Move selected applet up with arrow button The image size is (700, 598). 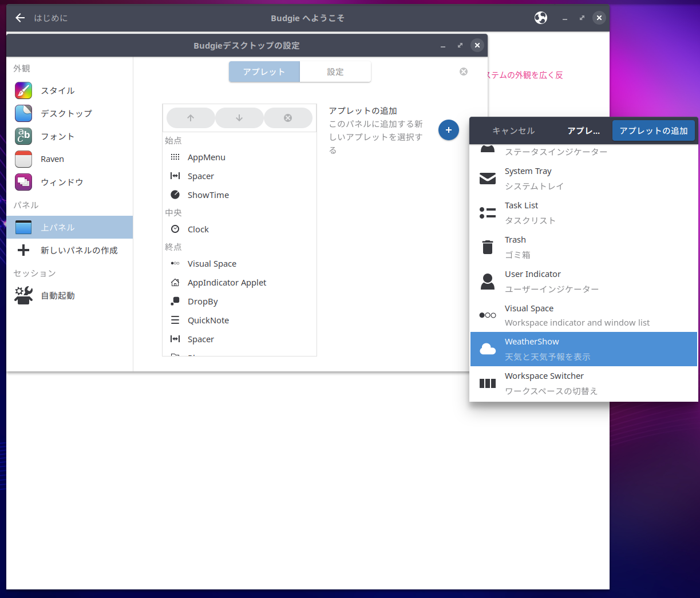191,118
